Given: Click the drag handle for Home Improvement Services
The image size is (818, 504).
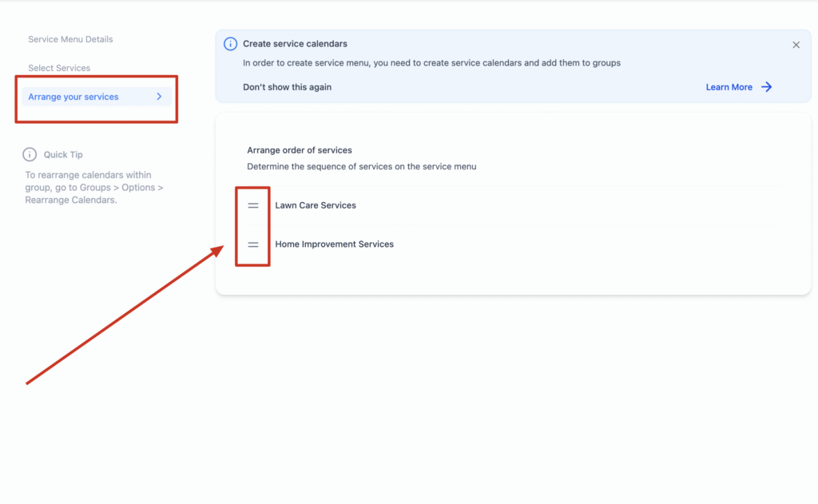Looking at the screenshot, I should (x=253, y=244).
